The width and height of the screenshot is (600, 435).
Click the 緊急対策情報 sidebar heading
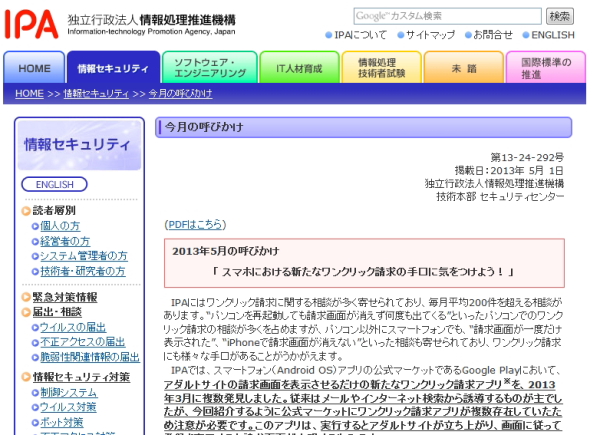pos(65,297)
